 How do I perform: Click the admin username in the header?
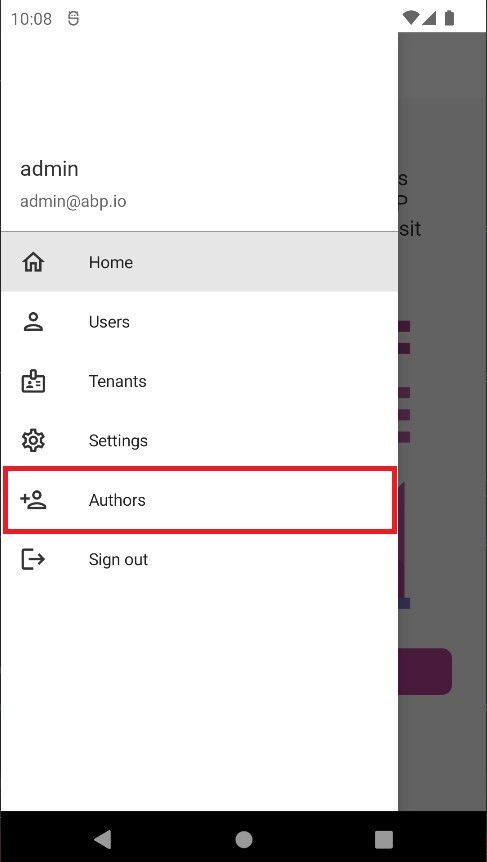49,169
